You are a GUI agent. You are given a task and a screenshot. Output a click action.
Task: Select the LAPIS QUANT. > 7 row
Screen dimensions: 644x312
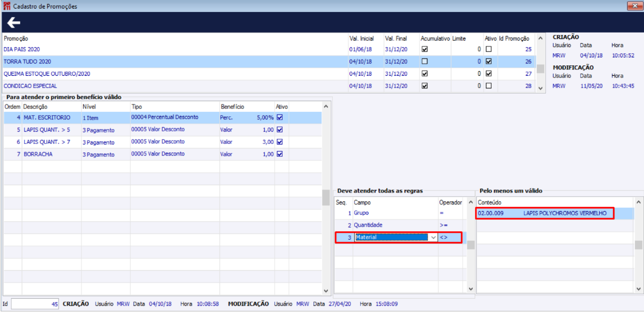[163, 142]
